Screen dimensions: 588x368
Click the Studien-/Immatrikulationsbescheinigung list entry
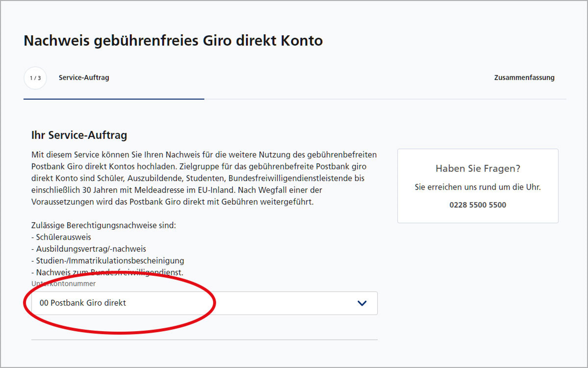[108, 261]
